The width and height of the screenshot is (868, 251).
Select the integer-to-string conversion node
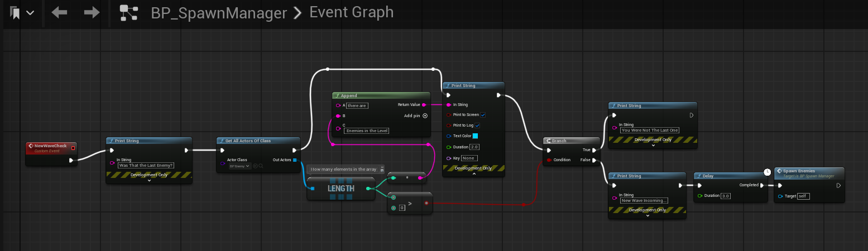[407, 178]
